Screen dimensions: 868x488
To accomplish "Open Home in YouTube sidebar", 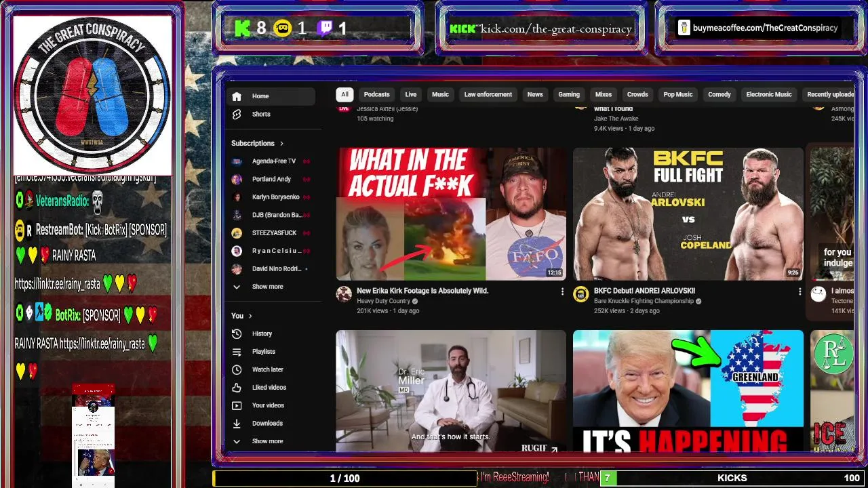I will click(x=271, y=96).
